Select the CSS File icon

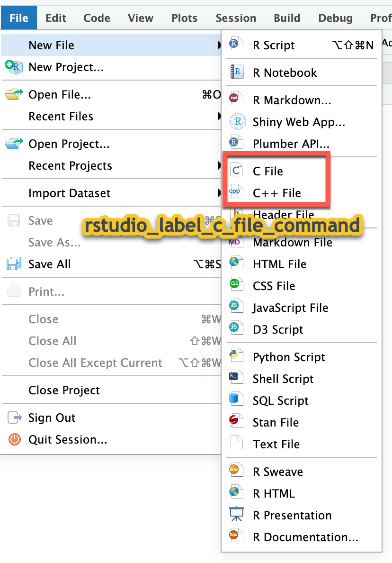coord(236,285)
